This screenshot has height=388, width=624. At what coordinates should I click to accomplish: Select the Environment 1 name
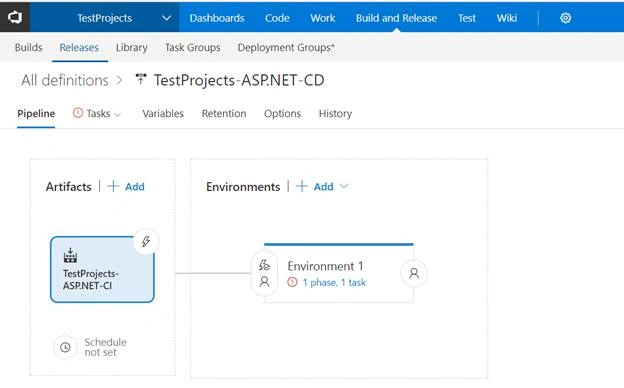point(325,266)
